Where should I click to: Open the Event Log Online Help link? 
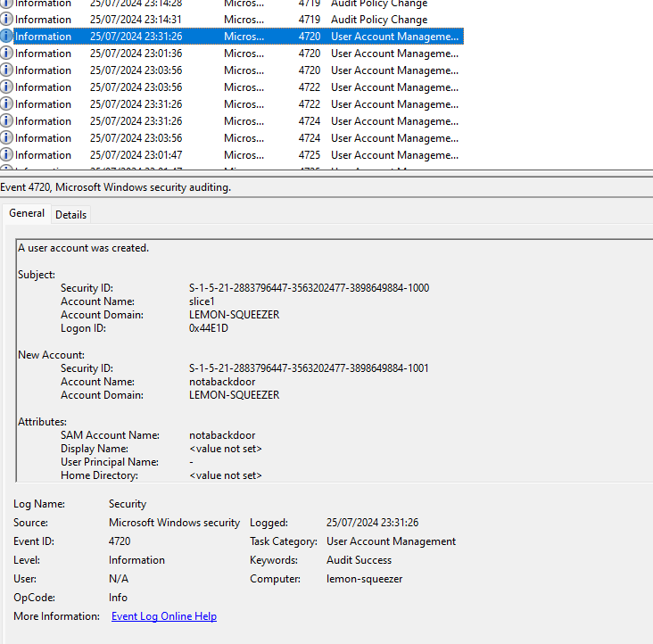pos(163,616)
